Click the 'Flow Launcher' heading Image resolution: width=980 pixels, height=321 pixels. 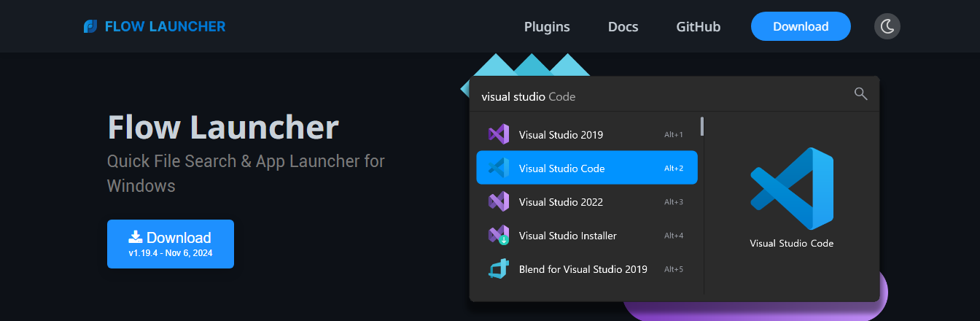(x=223, y=128)
